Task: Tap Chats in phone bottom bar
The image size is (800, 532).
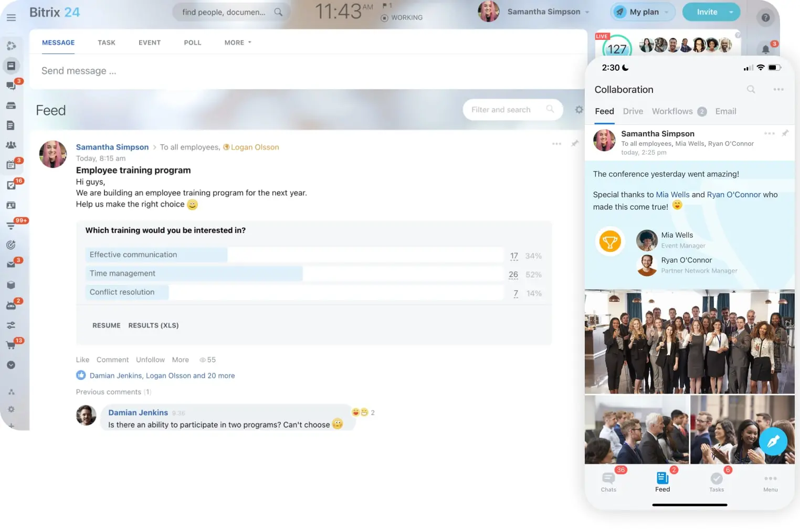Action: (609, 482)
